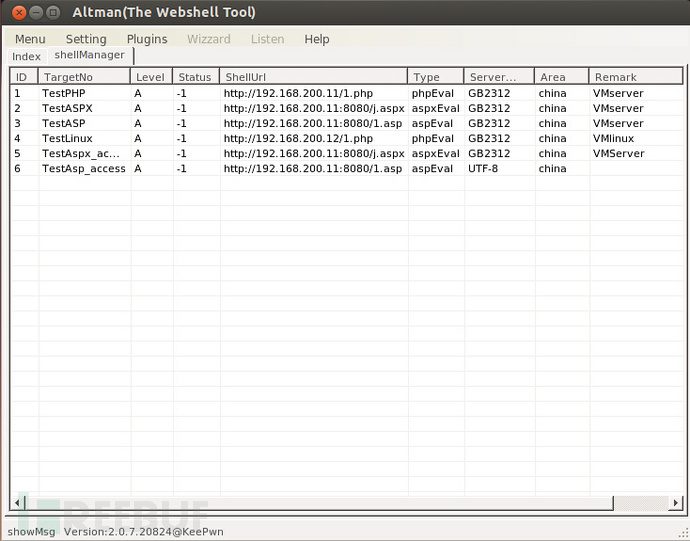Click the horizontal scrollbar thumb
Viewport: 690px width, 541px height.
[x=319, y=502]
